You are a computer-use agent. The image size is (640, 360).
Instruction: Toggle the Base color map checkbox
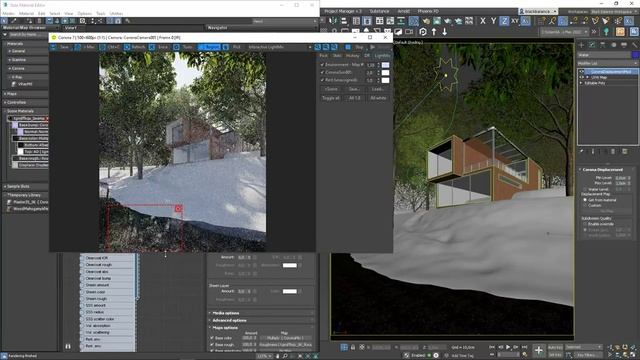click(x=212, y=338)
